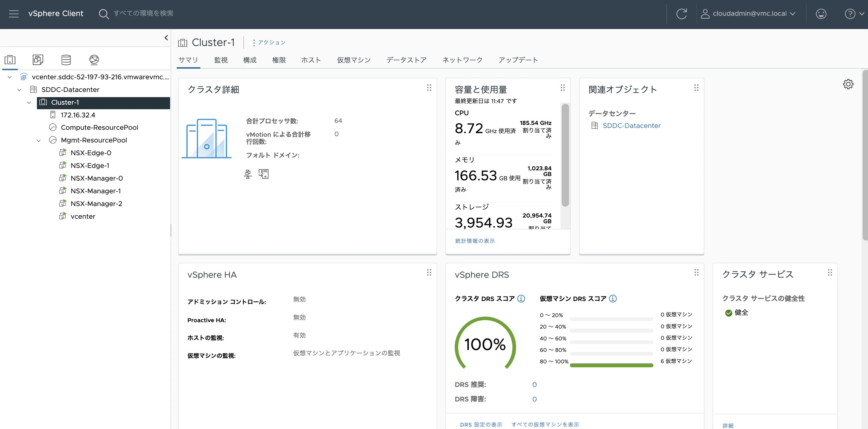
Task: Click the global search magnifier icon
Action: pyautogui.click(x=104, y=14)
